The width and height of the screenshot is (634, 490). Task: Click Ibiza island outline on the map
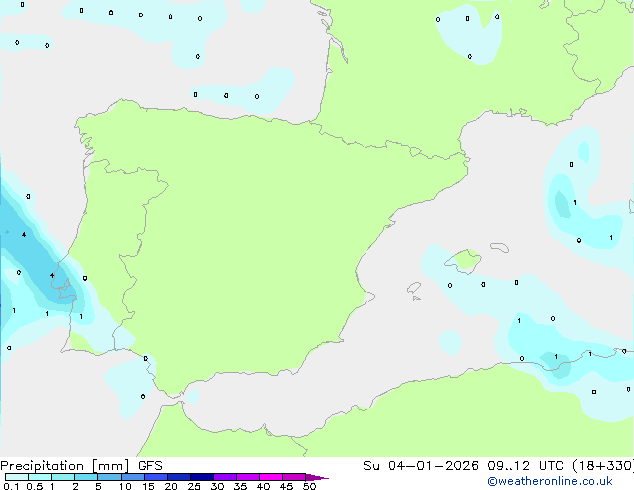[x=414, y=288]
